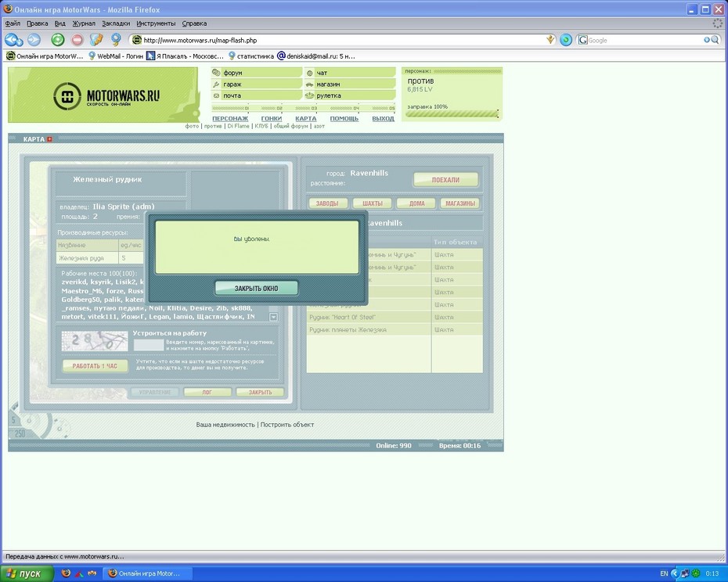The width and height of the screenshot is (728, 582).
Task: Click the URL address bar field
Action: click(x=344, y=41)
